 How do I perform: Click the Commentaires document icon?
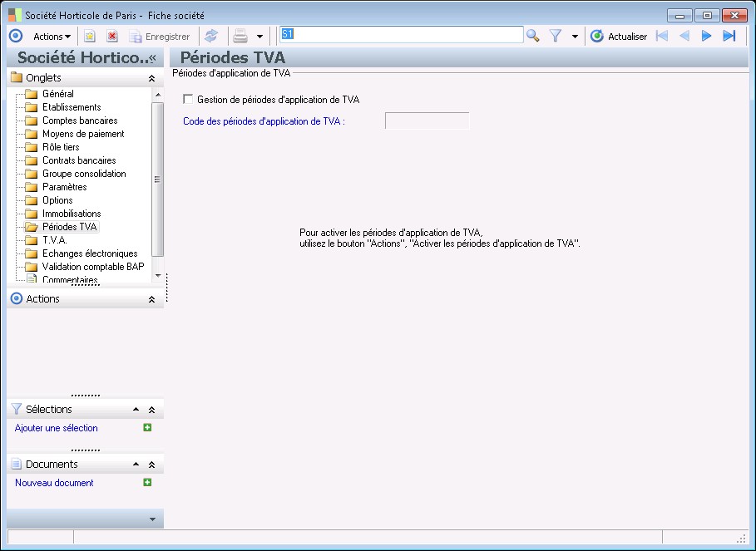pyautogui.click(x=32, y=279)
